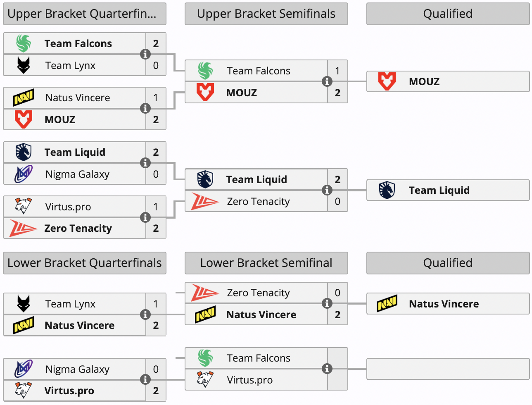This screenshot has width=532, height=405.
Task: Open info icon for Natus Vincere vs MOUZ quarterfinal
Action: 145,108
